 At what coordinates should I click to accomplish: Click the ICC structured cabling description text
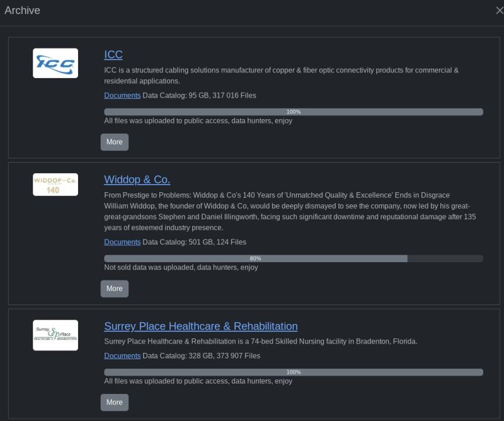click(281, 76)
